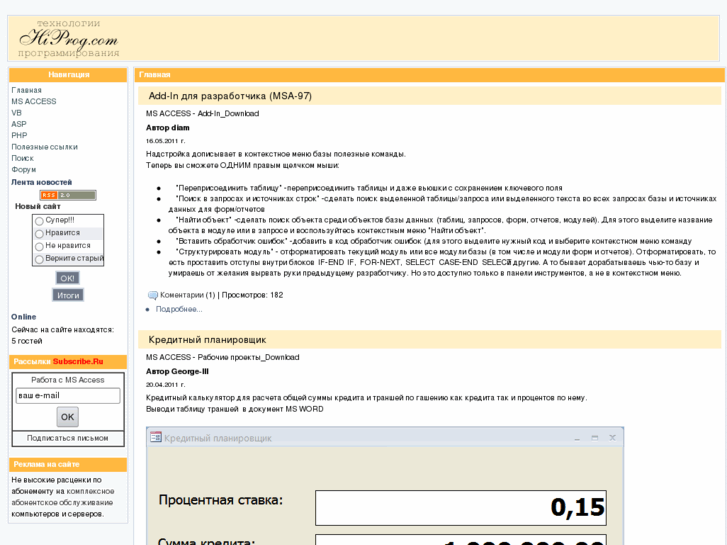Click close X in Кредитный планировщик screenshot

tap(612, 438)
